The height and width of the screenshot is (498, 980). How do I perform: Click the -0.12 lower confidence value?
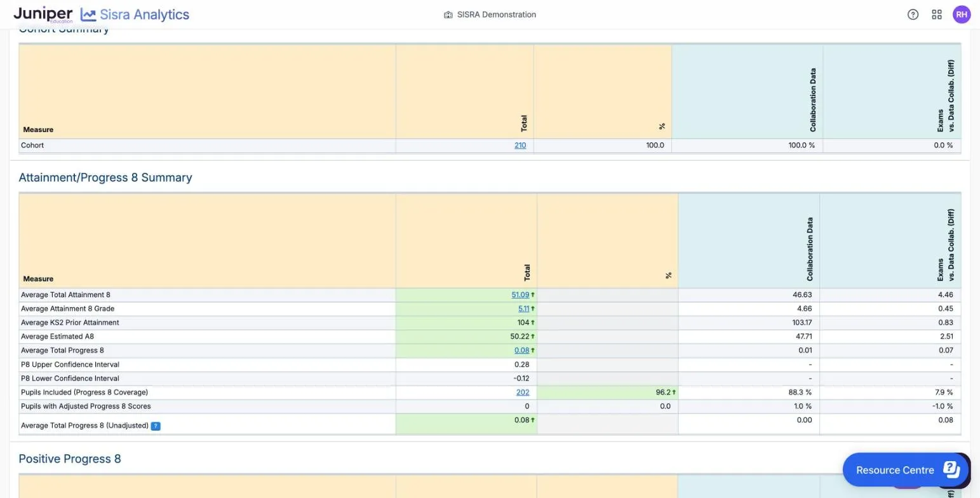click(521, 379)
